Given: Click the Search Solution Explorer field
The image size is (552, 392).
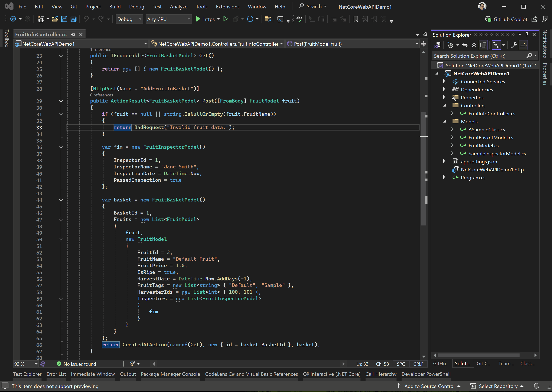Looking at the screenshot, I should [478, 56].
